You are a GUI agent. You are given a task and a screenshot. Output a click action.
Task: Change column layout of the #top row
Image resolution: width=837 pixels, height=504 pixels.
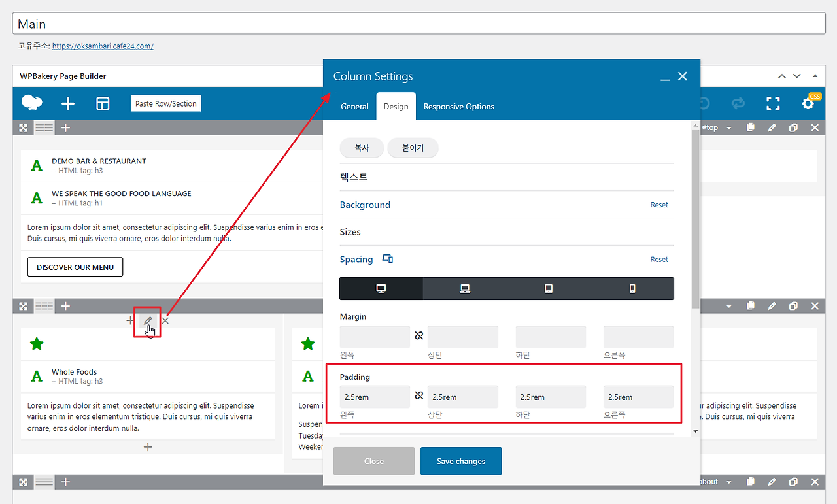(x=44, y=127)
